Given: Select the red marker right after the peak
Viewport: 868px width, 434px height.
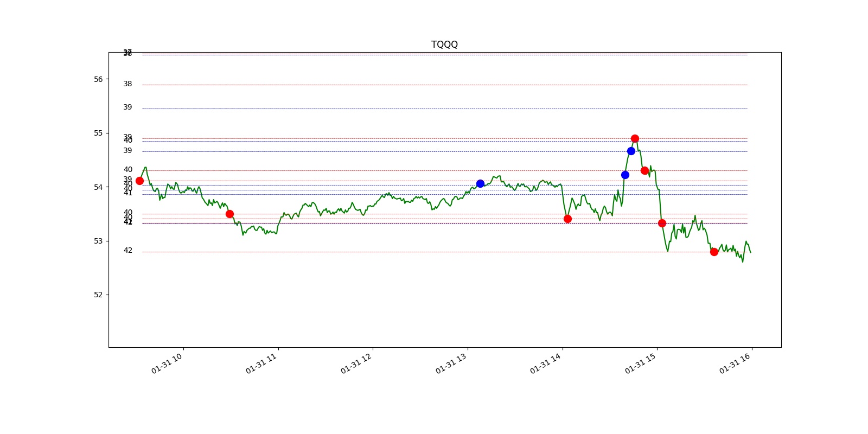Looking at the screenshot, I should pos(644,170).
